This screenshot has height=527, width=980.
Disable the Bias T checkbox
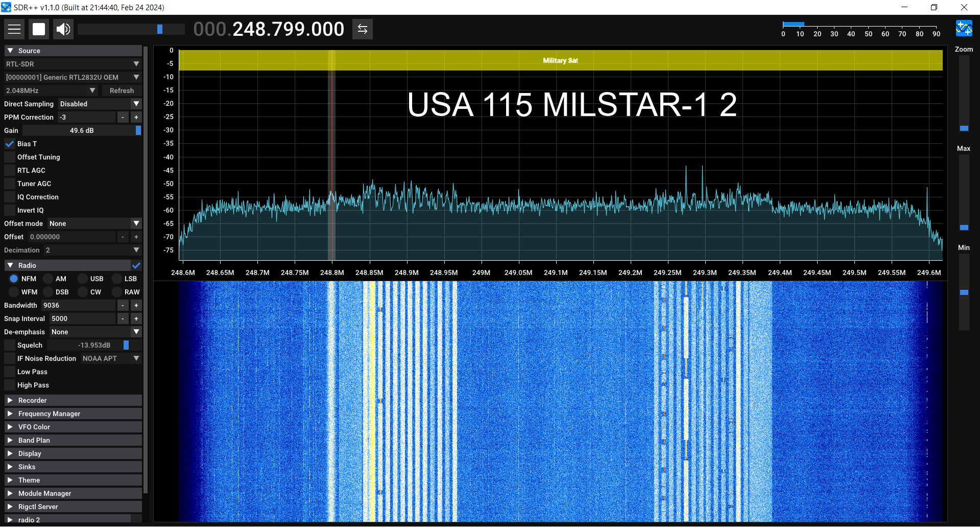(10, 144)
